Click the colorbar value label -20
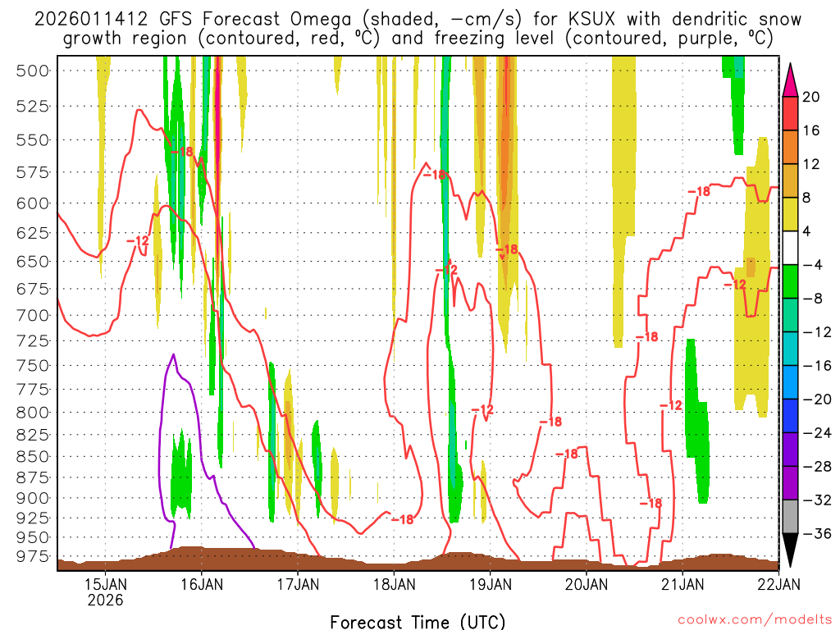 816,399
